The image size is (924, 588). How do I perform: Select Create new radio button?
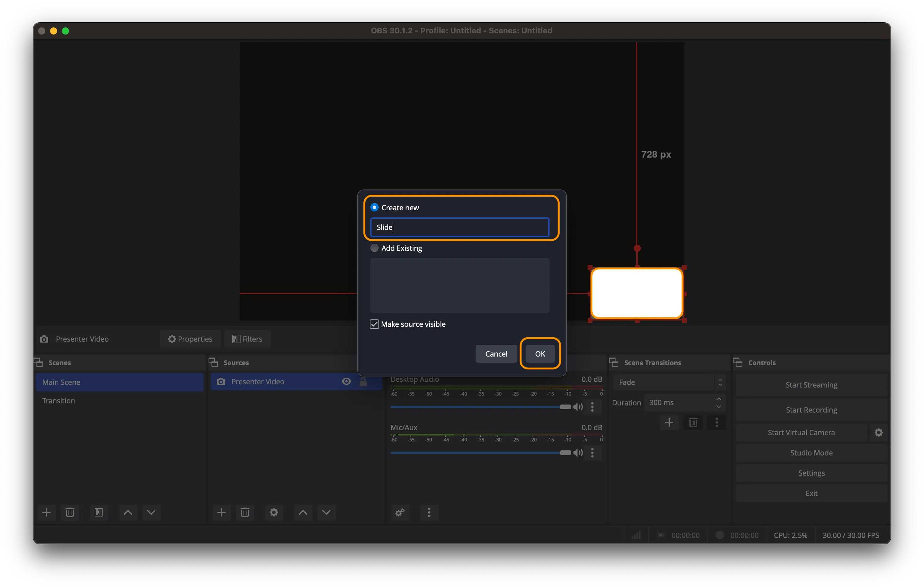pos(374,207)
